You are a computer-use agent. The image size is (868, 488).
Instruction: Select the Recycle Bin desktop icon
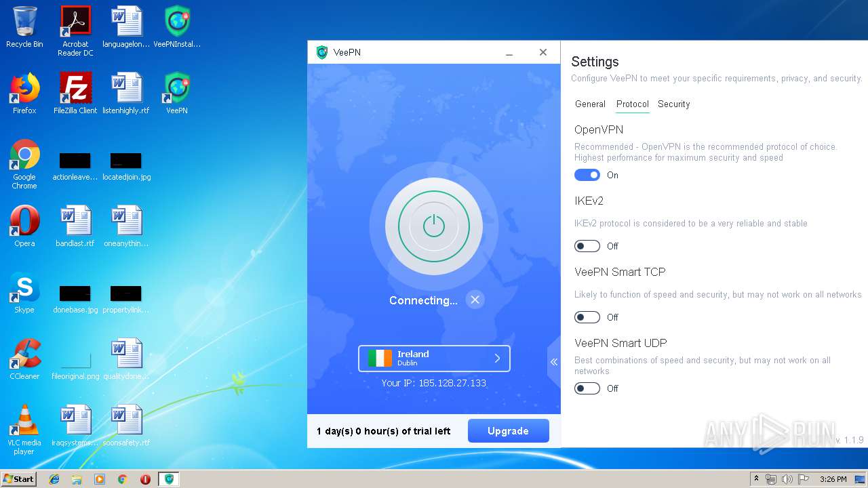pyautogui.click(x=24, y=27)
